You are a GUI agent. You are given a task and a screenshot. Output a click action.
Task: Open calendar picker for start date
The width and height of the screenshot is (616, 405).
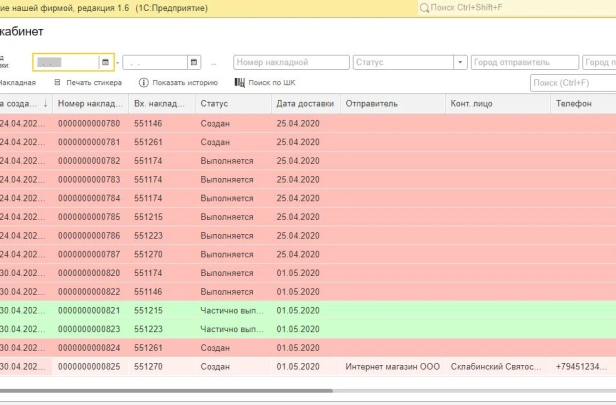point(105,62)
